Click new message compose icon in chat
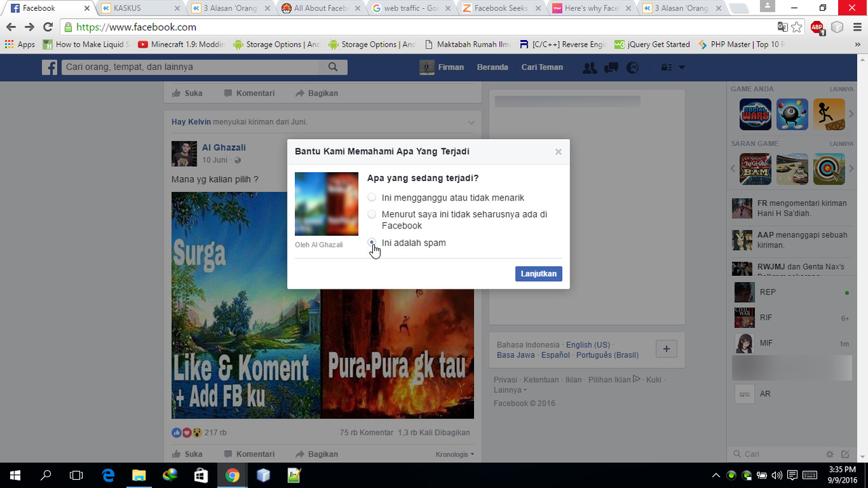868x488 pixels. [x=845, y=454]
